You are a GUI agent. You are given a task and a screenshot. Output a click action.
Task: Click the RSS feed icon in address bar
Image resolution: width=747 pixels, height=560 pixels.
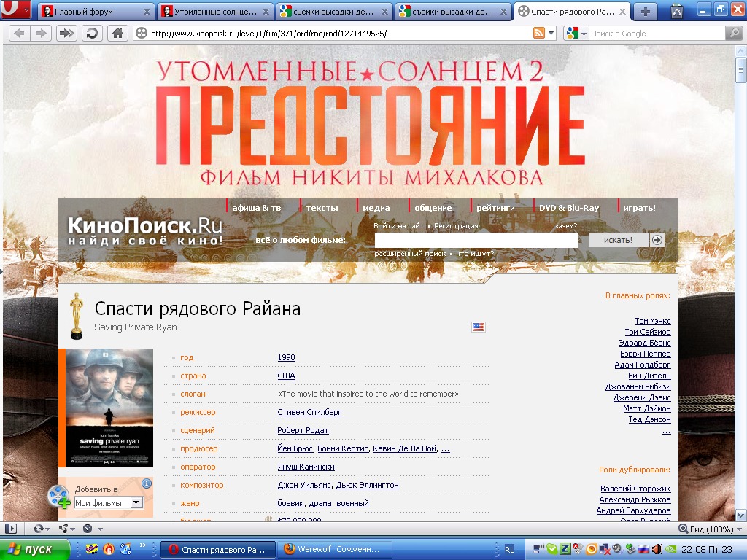coord(539,34)
